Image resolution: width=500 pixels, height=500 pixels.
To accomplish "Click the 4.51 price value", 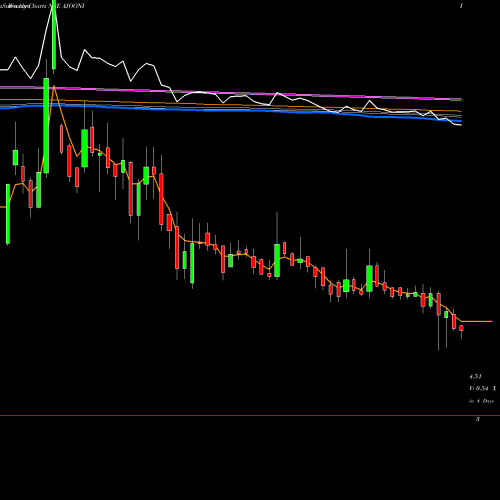I will 475,377.
